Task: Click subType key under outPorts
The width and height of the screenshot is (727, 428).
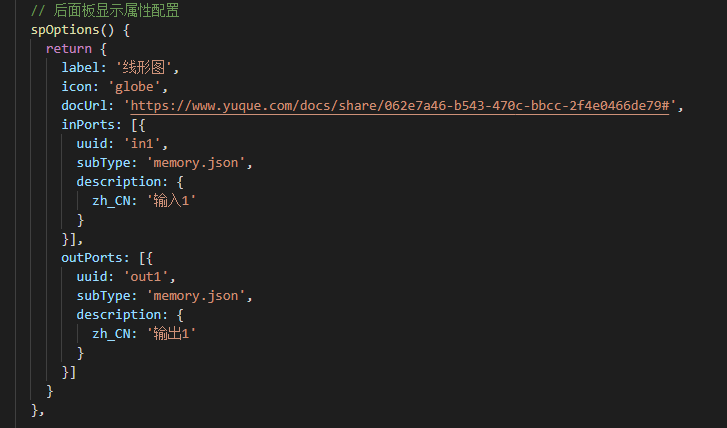Action: tap(107, 296)
